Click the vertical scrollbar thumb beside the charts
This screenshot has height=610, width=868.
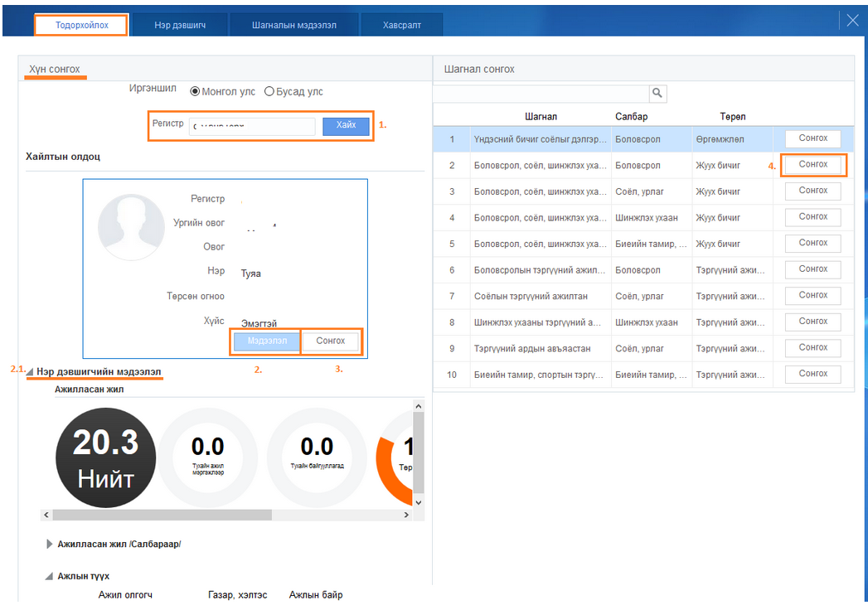419,452
